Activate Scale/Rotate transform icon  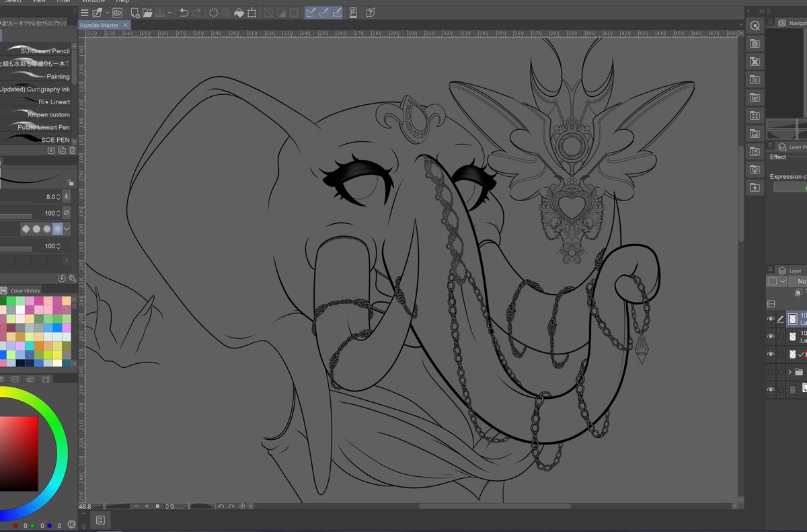(252, 13)
